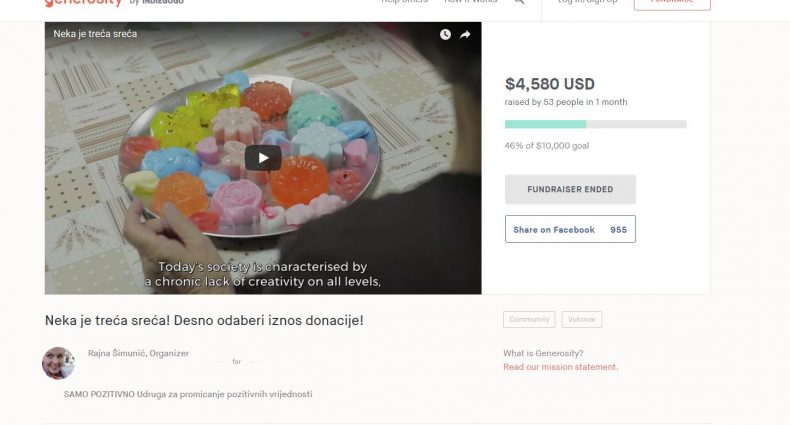
Task: Click the video share arrow icon
Action: (x=465, y=34)
